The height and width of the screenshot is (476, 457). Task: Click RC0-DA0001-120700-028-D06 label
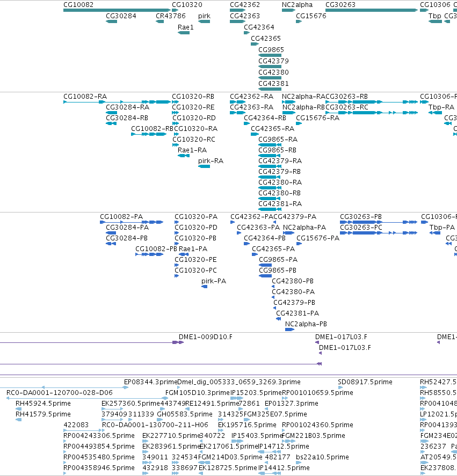tap(60, 393)
